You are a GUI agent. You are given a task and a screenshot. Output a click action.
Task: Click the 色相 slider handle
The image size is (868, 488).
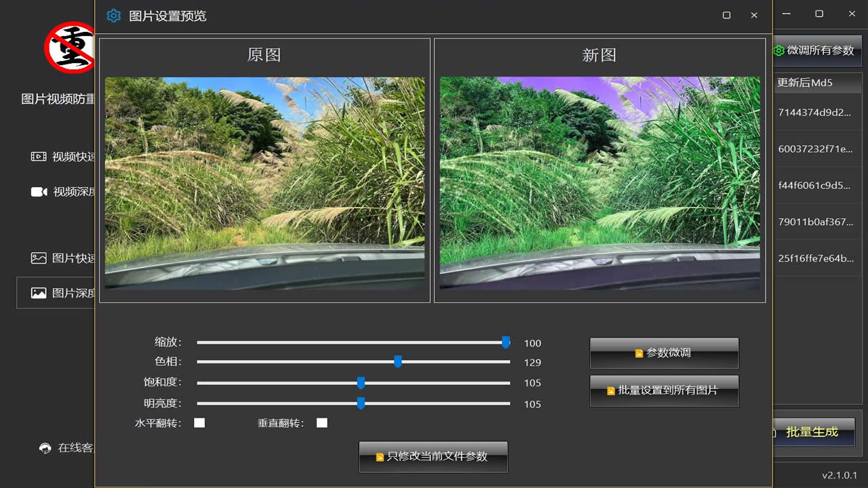[398, 362]
